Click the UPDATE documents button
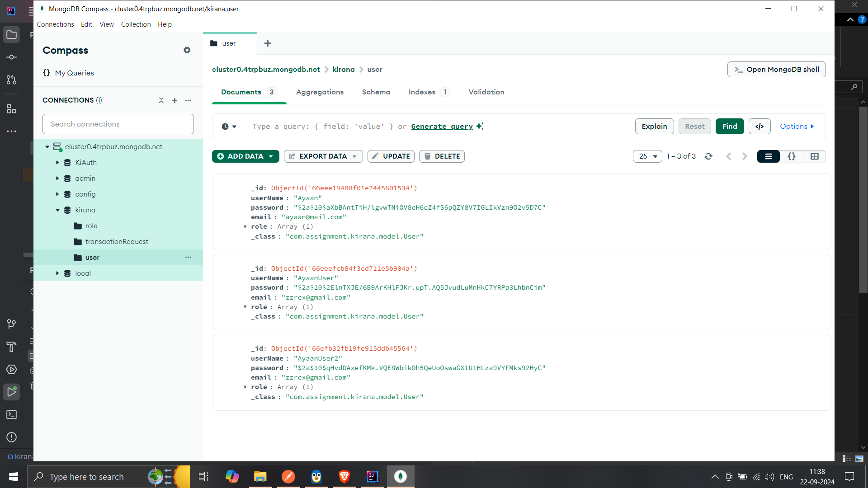Viewport: 868px width, 488px height. pos(390,156)
